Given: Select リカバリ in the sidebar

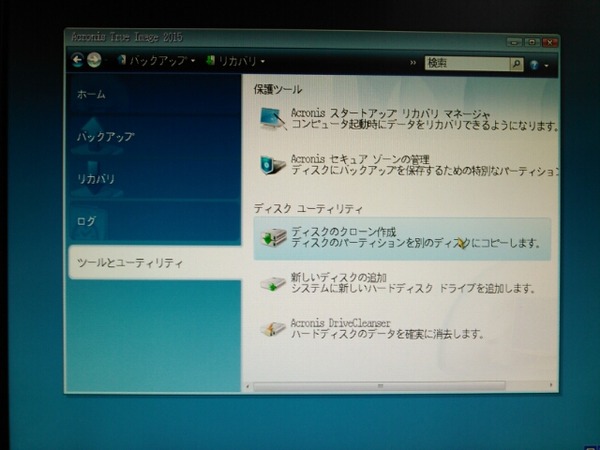Looking at the screenshot, I should point(154,179).
